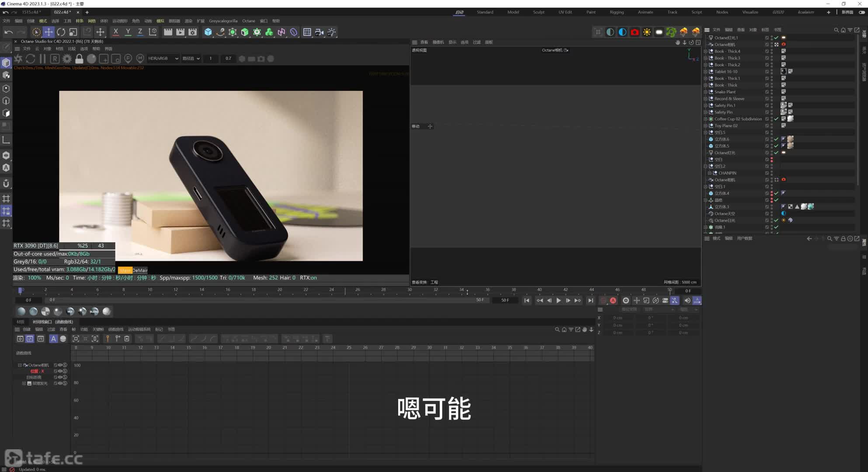The image size is (868, 472).
Task: Jump to the start of animation
Action: coord(527,301)
